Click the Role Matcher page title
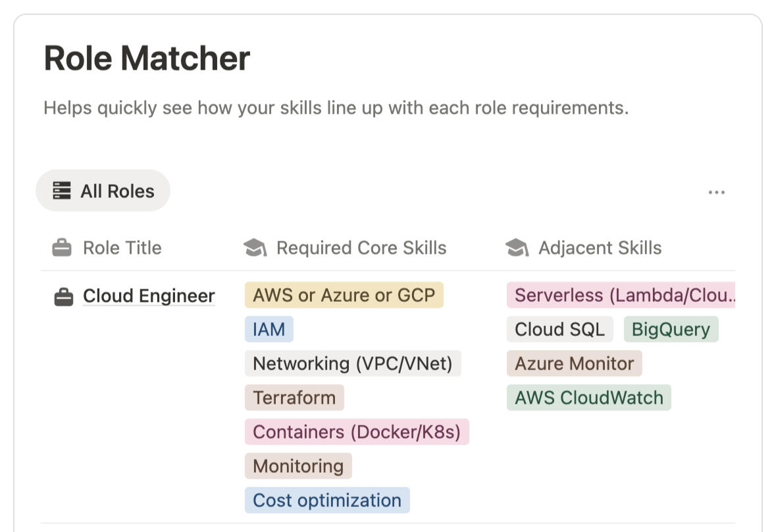 pyautogui.click(x=147, y=58)
